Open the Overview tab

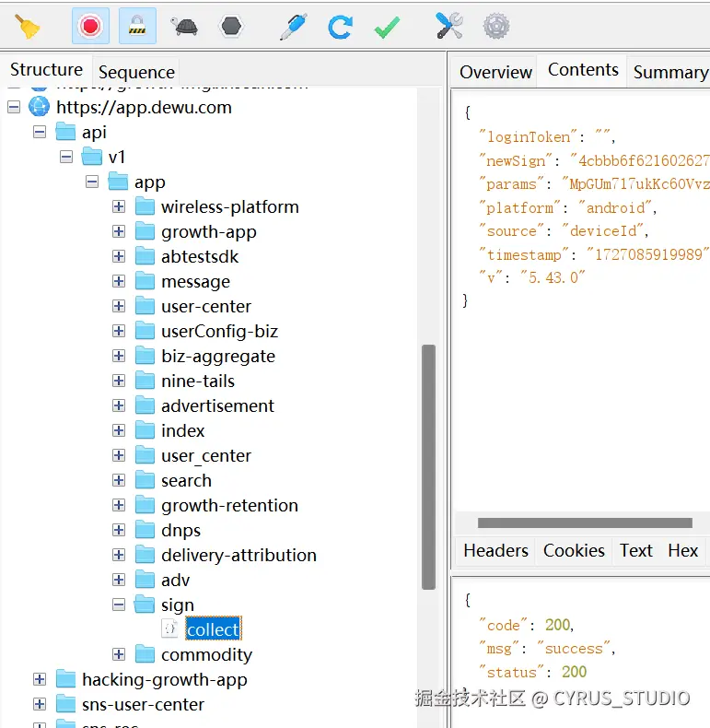[x=495, y=72]
